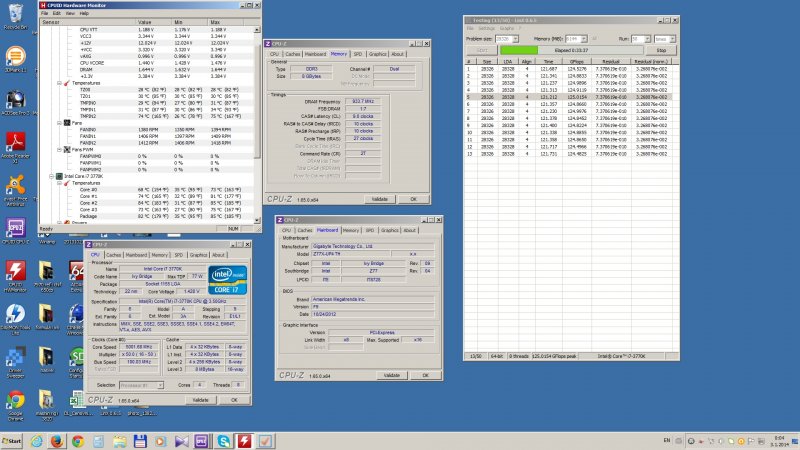Launch Adobe Reader XI from the desktop
The width and height of the screenshot is (800, 450).
(x=15, y=147)
